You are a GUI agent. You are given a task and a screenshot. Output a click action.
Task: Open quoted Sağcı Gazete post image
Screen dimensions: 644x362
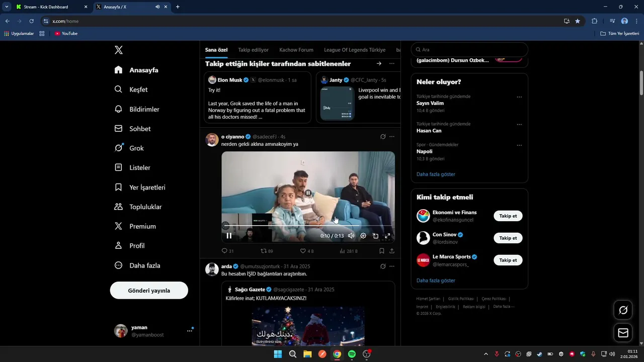tap(308, 326)
